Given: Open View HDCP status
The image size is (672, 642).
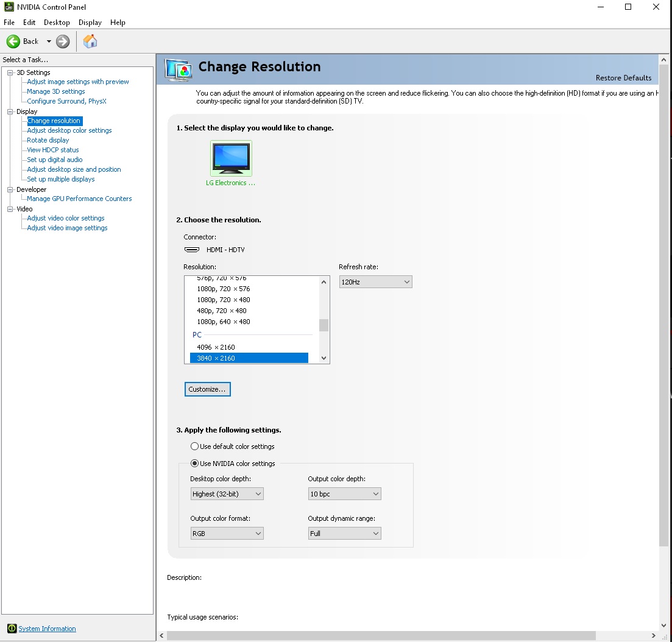Looking at the screenshot, I should coord(53,150).
